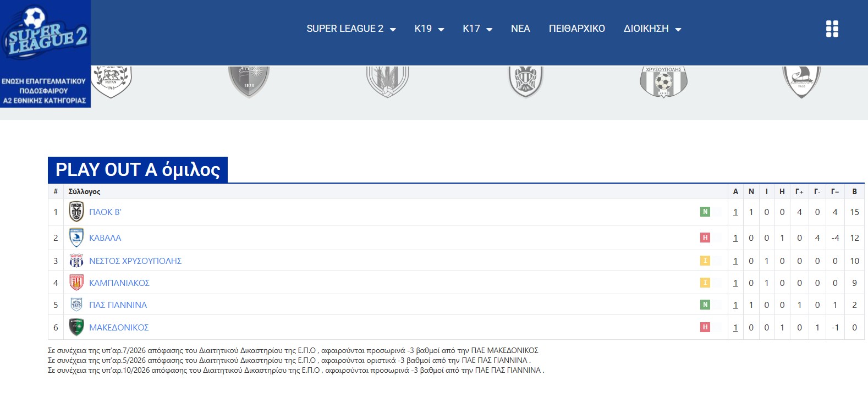
Task: Click points value 15 for ΠΑΟΚ Β'
Action: (854, 212)
